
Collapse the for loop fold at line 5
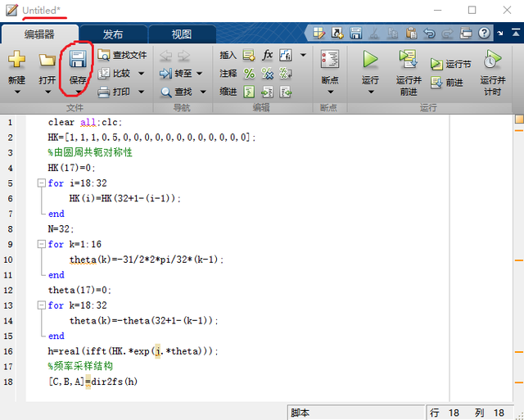pyautogui.click(x=42, y=183)
